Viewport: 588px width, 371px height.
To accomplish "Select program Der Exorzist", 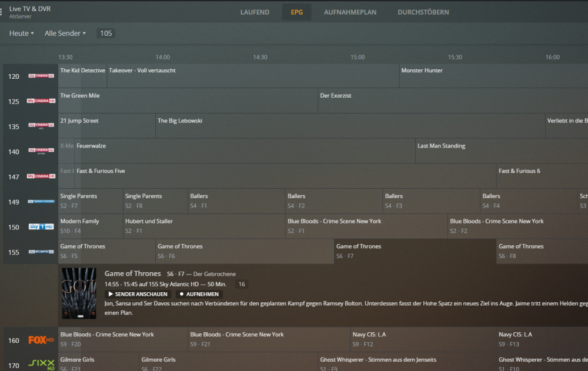I will click(453, 101).
